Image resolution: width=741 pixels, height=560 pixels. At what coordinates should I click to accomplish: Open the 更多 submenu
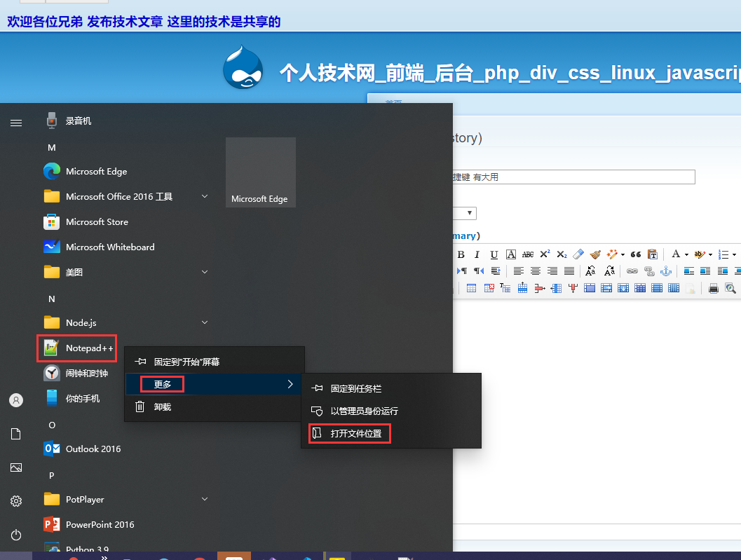click(215, 384)
